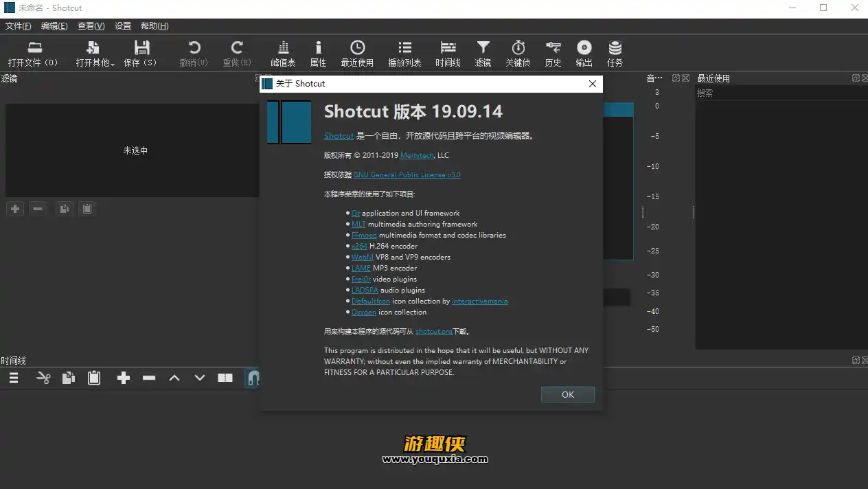Image resolution: width=868 pixels, height=489 pixels.
Task: Open the Frei0r video plugins link
Action: [361, 279]
